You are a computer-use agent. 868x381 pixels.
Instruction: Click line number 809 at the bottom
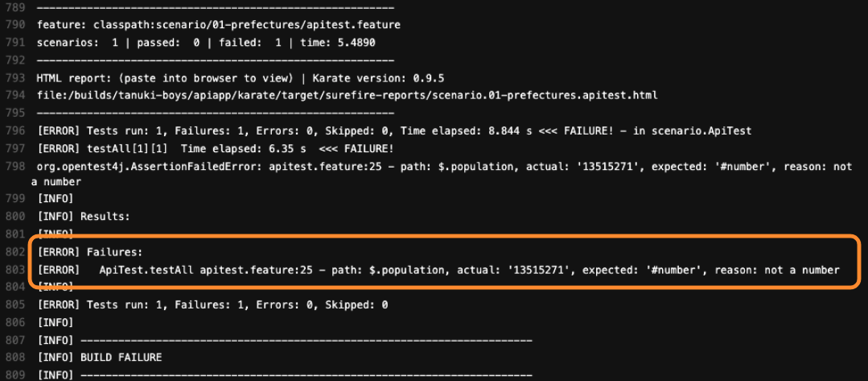click(x=14, y=375)
